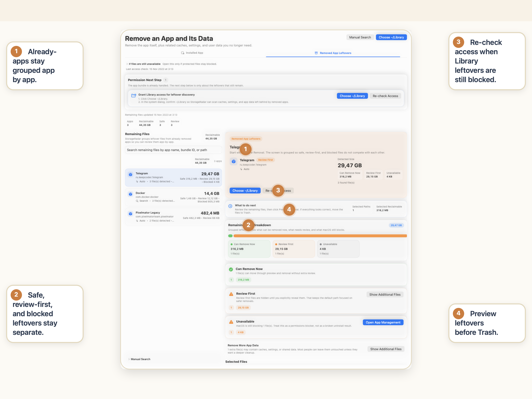
Task: Click the Manual Search button at top right
Action: tap(360, 37)
